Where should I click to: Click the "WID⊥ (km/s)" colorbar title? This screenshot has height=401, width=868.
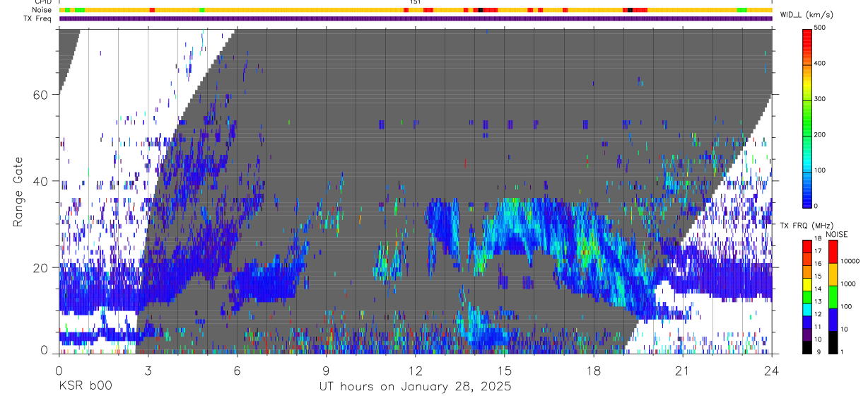pos(806,15)
